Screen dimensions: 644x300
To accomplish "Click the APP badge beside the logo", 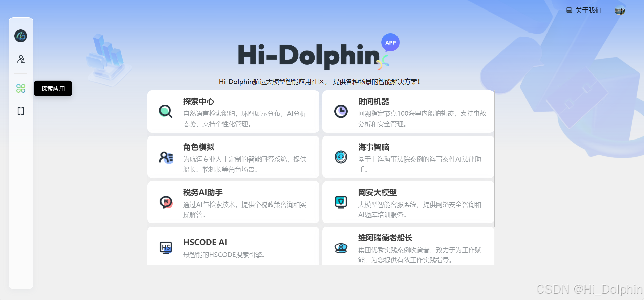I will click(390, 43).
